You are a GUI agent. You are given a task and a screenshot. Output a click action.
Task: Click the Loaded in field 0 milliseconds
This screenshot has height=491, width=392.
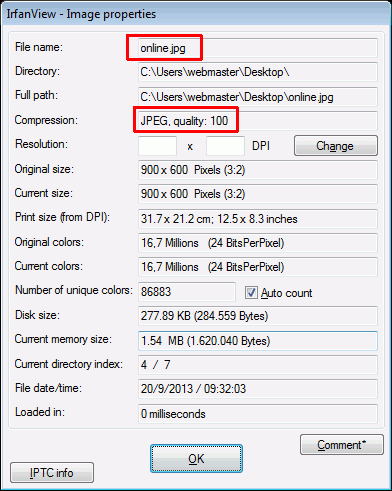(258, 414)
